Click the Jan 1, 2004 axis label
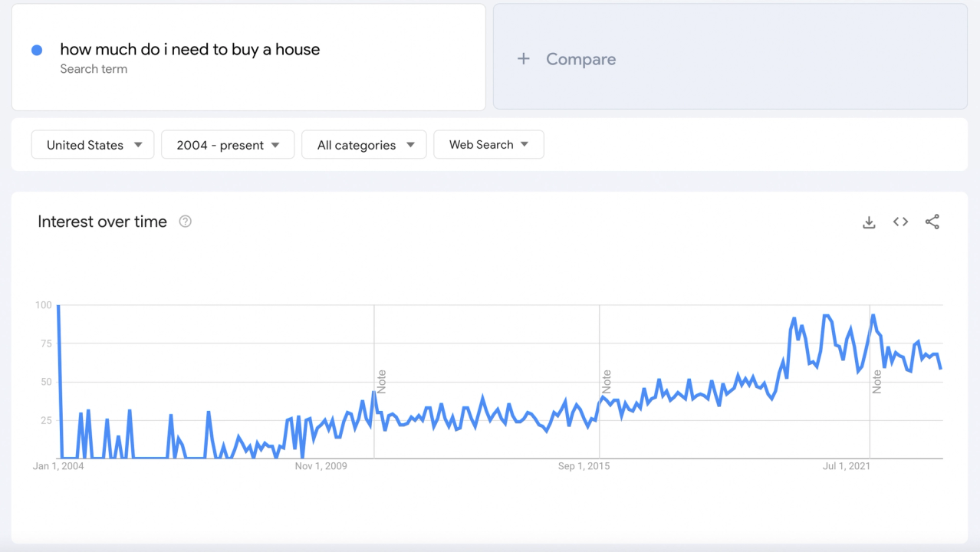 (58, 466)
